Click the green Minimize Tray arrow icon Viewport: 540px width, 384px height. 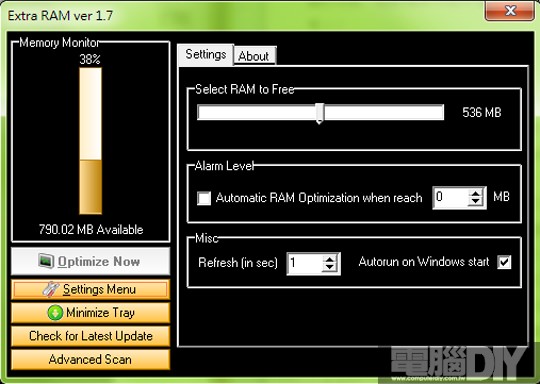55,313
